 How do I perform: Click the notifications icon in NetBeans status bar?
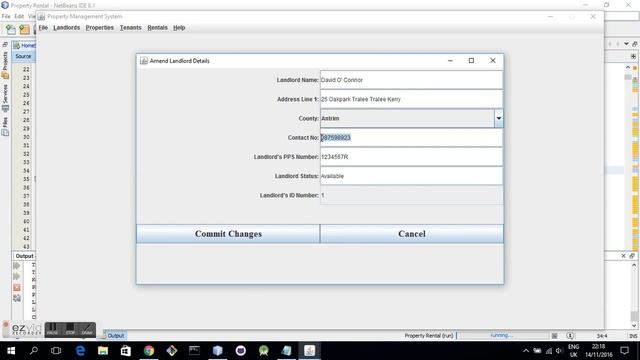(570, 336)
